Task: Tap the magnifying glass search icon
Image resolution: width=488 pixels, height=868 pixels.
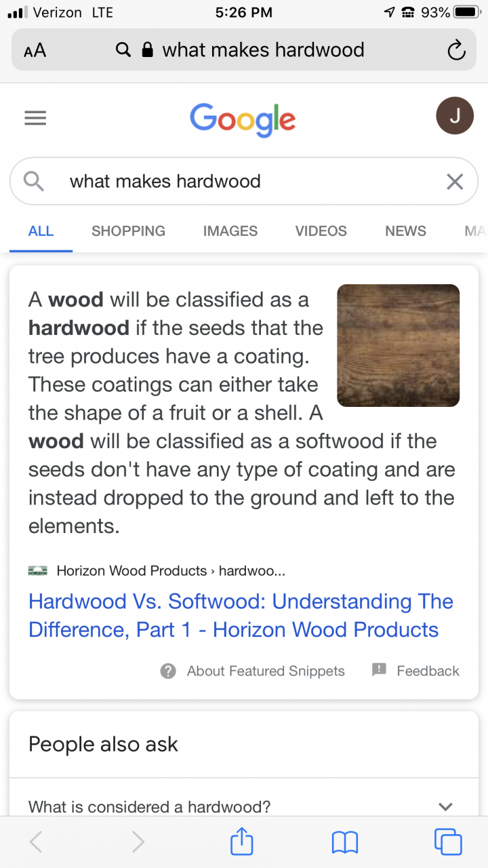Action: [x=34, y=181]
